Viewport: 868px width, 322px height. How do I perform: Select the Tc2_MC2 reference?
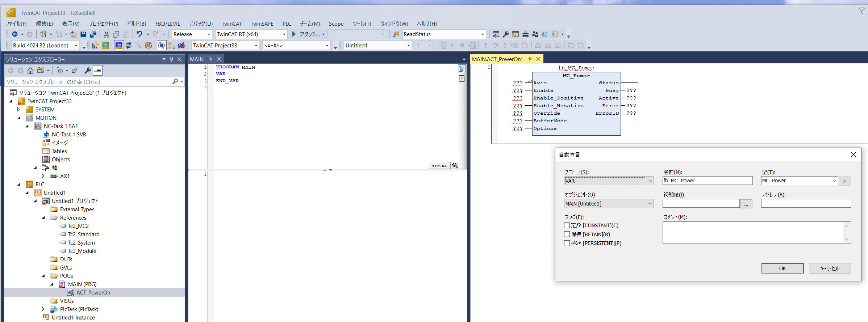point(78,226)
